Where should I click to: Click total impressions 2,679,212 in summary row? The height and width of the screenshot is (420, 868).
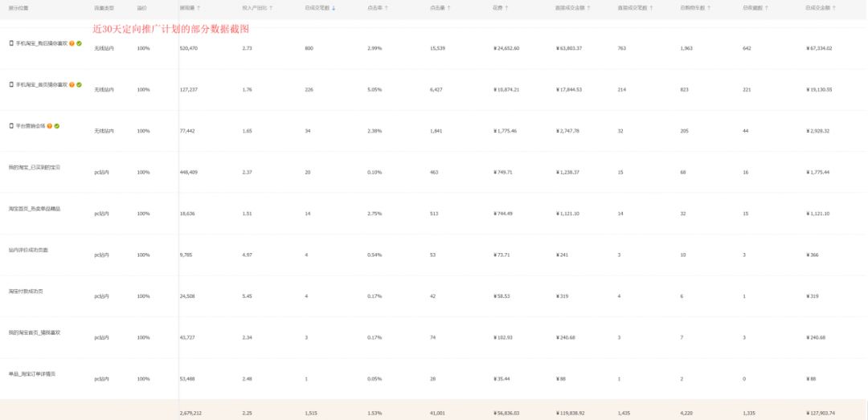point(191,413)
